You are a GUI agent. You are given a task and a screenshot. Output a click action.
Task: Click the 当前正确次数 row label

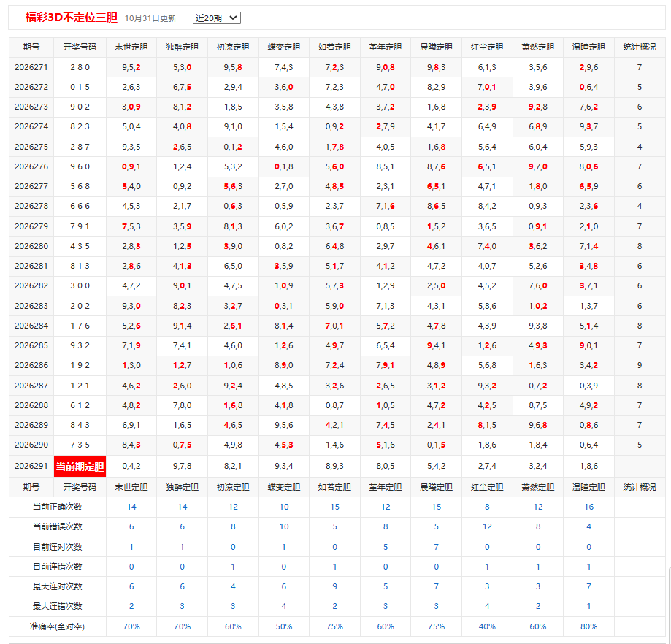[x=58, y=507]
